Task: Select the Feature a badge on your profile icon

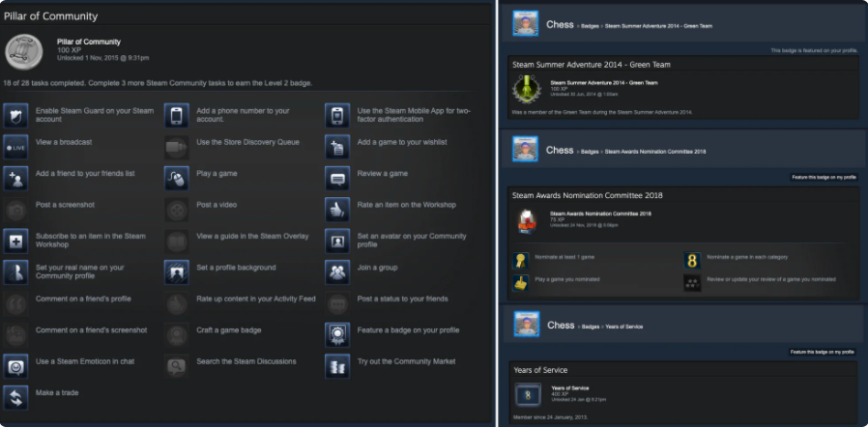Action: (x=337, y=334)
